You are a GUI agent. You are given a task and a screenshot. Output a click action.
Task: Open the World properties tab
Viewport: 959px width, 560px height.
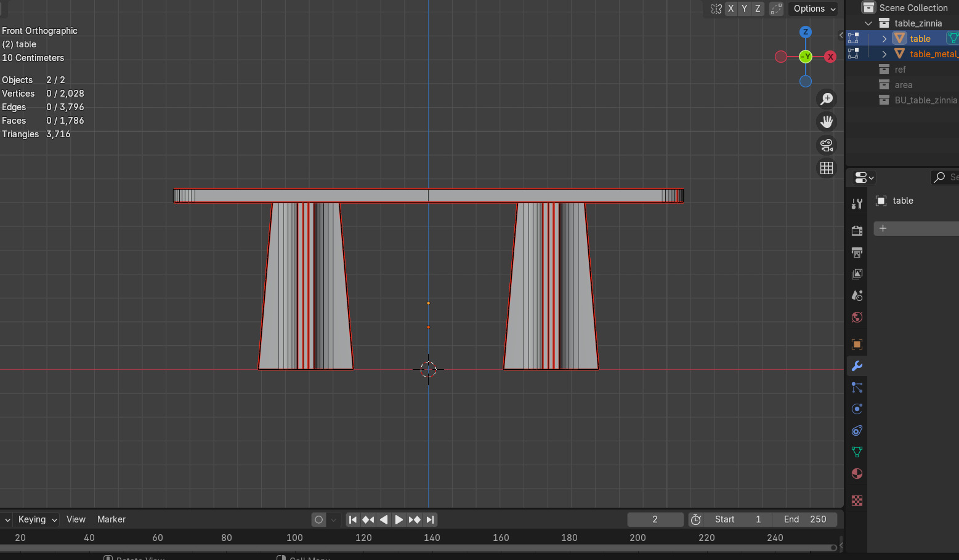coord(857,317)
